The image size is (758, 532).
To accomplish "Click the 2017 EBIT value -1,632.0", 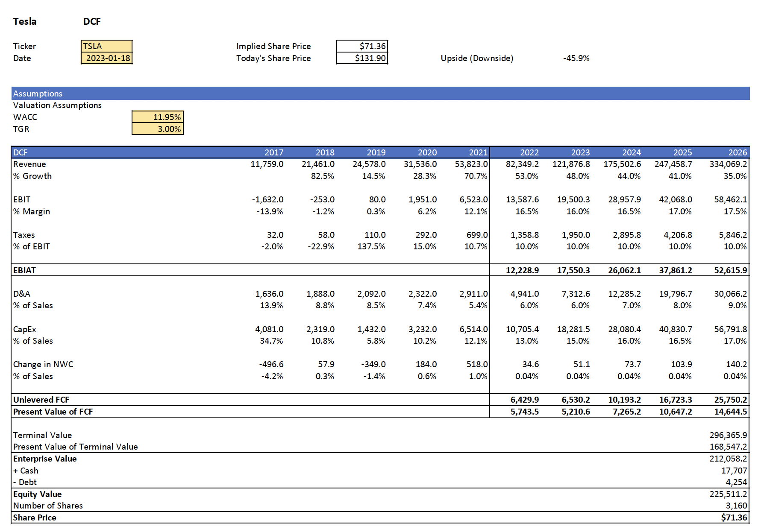I will pos(267,199).
